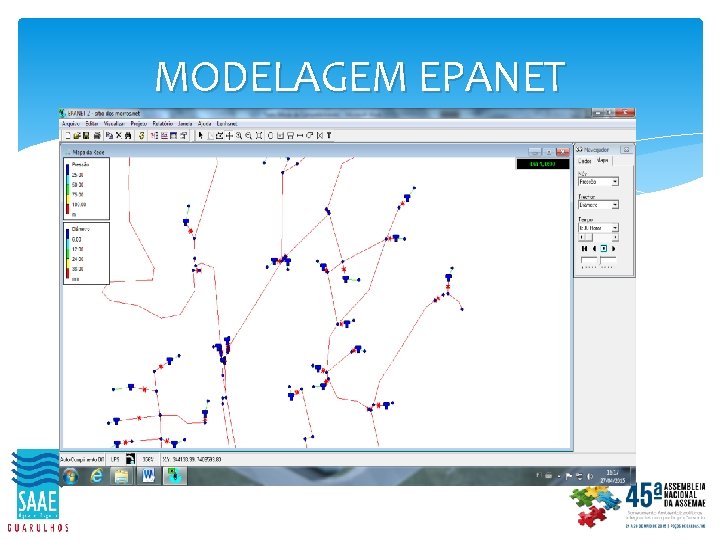720x540 pixels.
Task: Open the Janela menu
Action: coord(185,124)
